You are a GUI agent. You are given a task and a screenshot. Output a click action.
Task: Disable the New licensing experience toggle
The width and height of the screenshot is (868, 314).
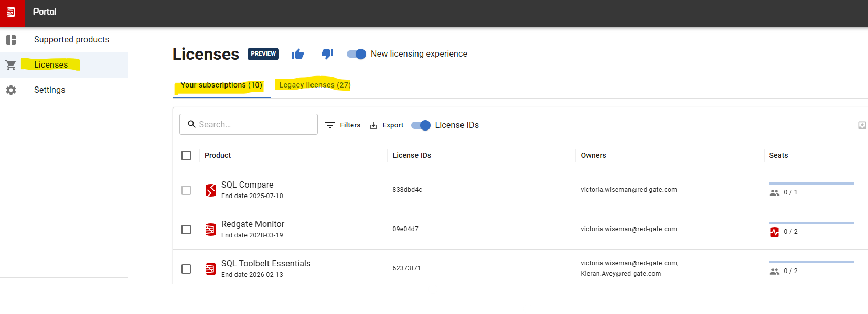click(x=356, y=54)
